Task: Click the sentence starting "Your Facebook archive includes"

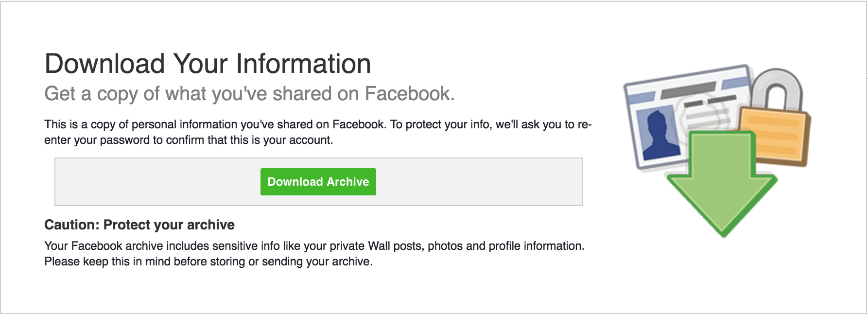Action: [314, 246]
